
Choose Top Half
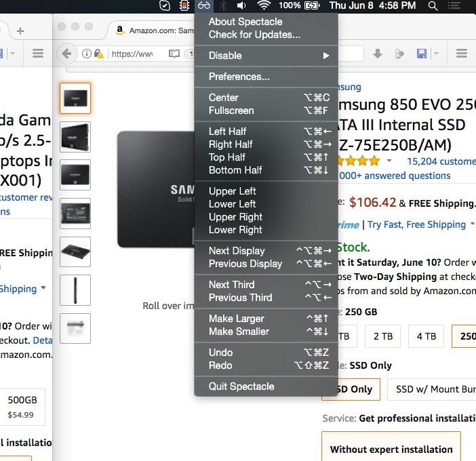tap(266, 157)
